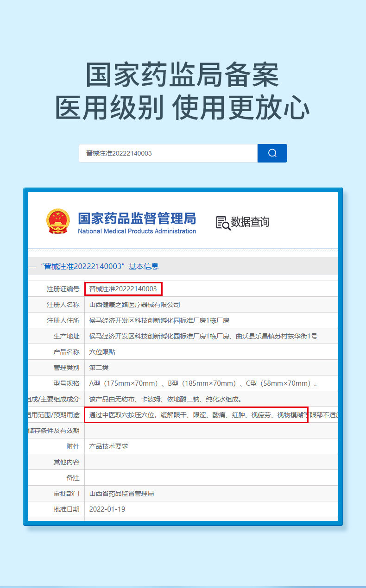Open the 数据查询 heading

(250, 222)
